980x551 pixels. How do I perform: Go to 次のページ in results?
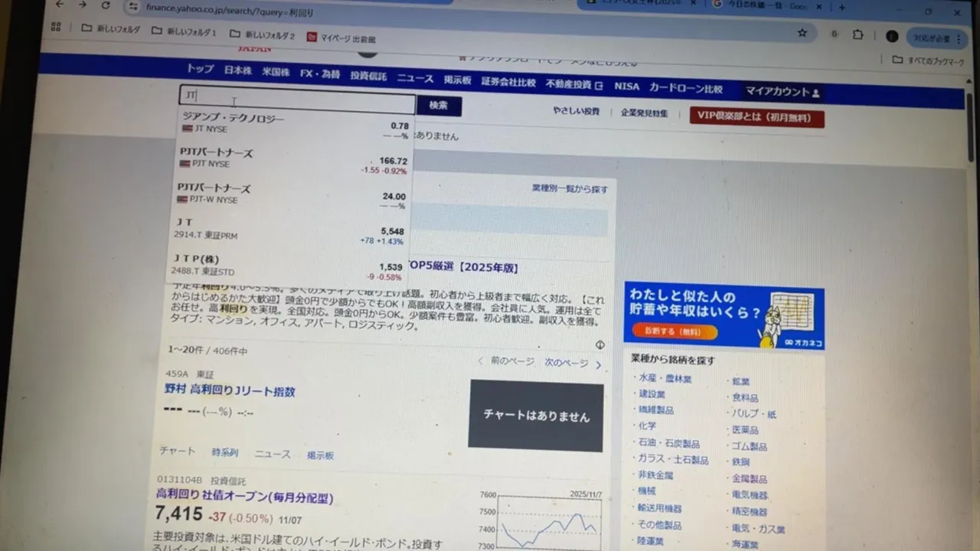tap(573, 363)
